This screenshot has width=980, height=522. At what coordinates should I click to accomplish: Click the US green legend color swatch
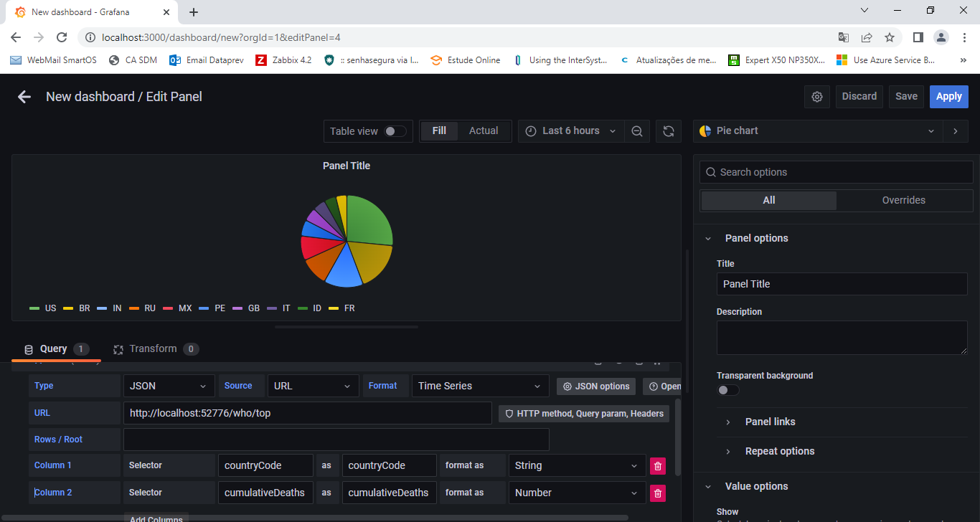(x=34, y=308)
